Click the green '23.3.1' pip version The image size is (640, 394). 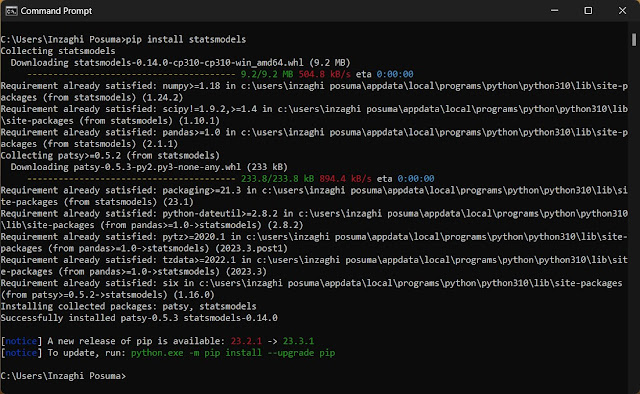click(298, 341)
